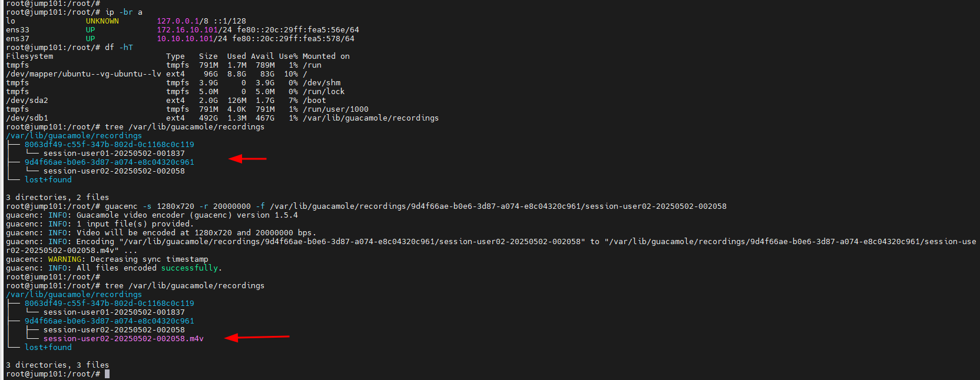Click 'Guacamole video encoder (guacenc) version 1.5.4' line
Image resolution: width=980 pixels, height=380 pixels.
tap(187, 215)
